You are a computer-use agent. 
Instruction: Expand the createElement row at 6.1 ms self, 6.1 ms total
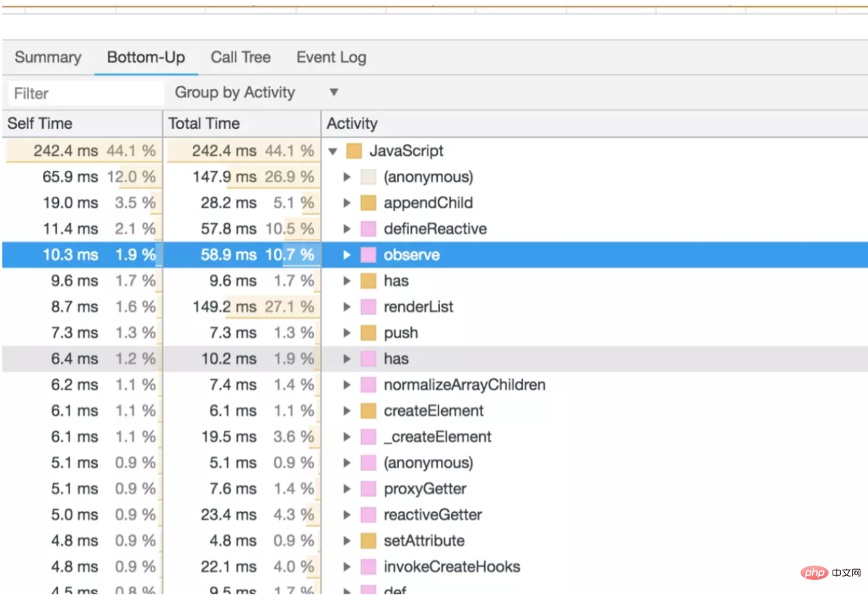click(347, 411)
